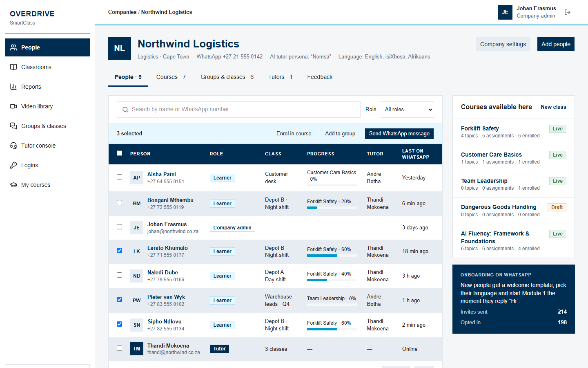This screenshot has width=588, height=368.
Task: Click Bongani Mthembu's BM avatar
Action: point(137,203)
